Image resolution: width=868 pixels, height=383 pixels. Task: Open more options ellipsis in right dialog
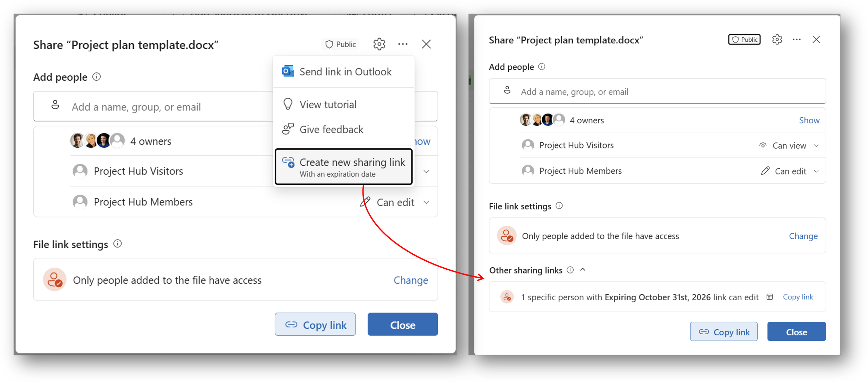tap(797, 40)
